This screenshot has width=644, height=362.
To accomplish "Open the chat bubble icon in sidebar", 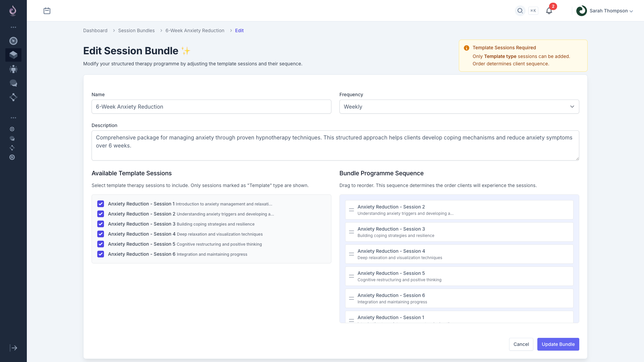I will click(13, 83).
